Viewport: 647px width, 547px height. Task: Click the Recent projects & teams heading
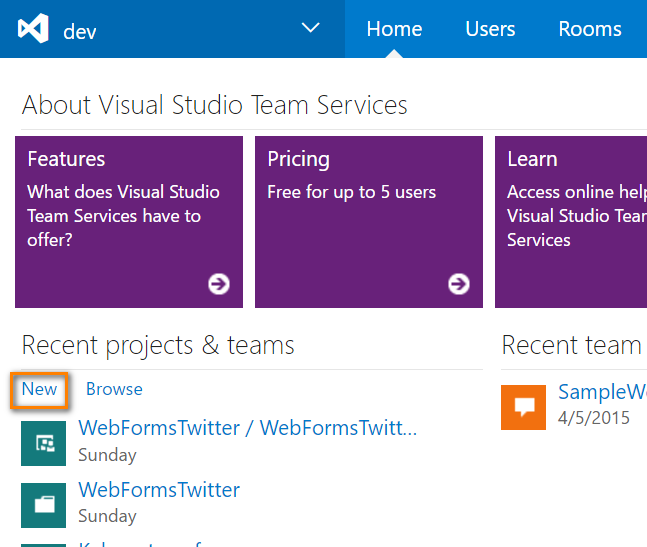[x=158, y=345]
